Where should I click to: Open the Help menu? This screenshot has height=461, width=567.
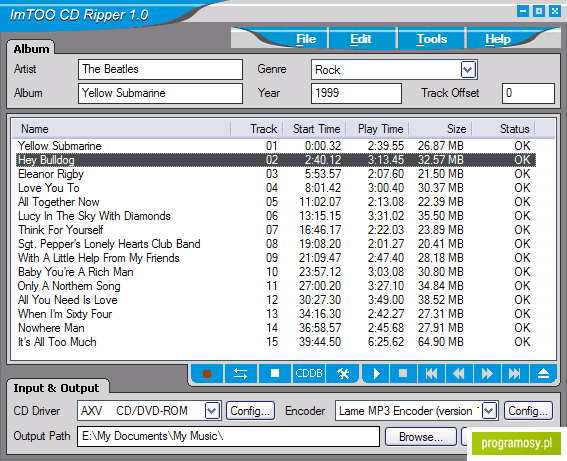point(498,39)
